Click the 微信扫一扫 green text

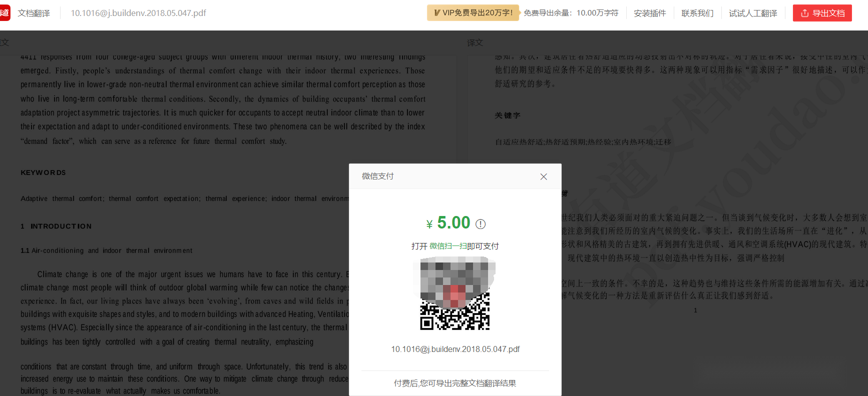pos(448,246)
